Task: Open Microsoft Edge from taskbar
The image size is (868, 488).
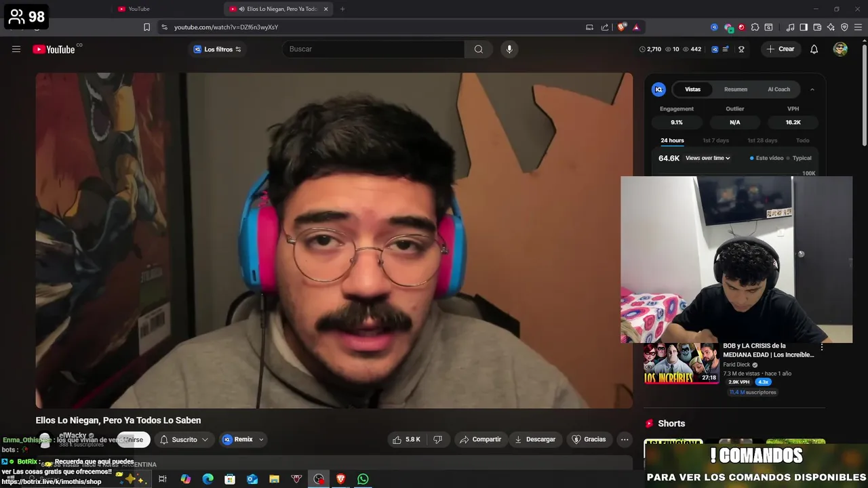Action: tap(208, 479)
